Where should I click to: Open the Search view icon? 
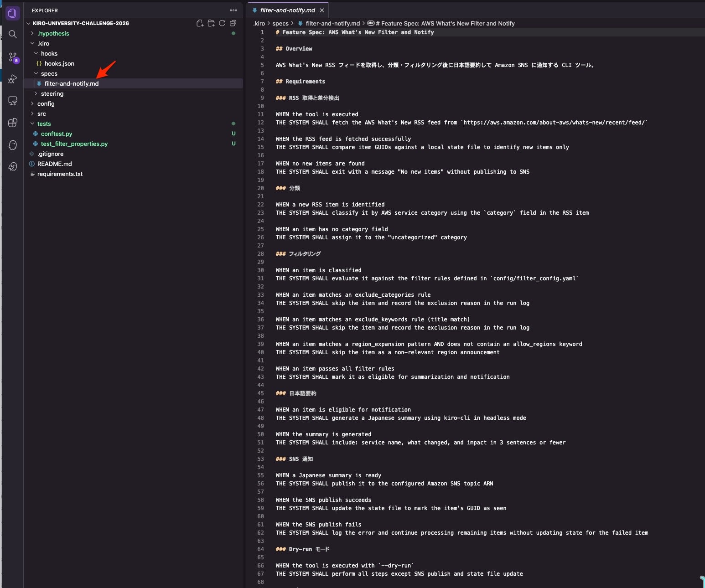pyautogui.click(x=12, y=34)
